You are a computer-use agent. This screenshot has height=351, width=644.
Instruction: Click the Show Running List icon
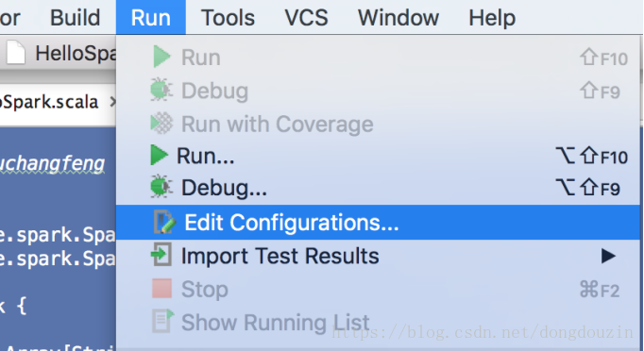coord(162,322)
